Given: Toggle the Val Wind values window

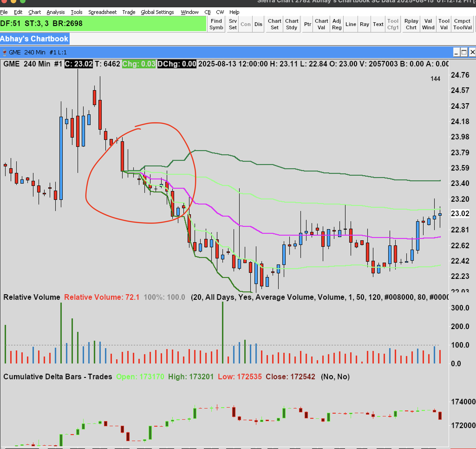Looking at the screenshot, I should 428,24.
